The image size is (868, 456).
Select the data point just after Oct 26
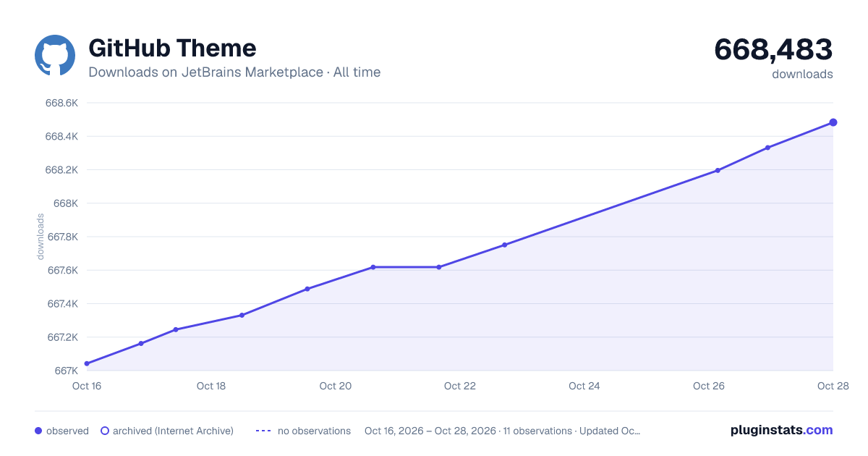coord(718,170)
